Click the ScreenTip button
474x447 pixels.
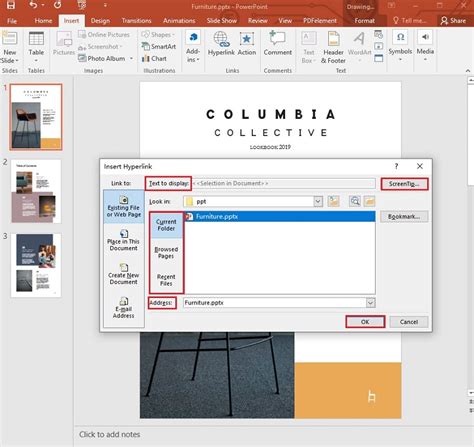click(404, 184)
